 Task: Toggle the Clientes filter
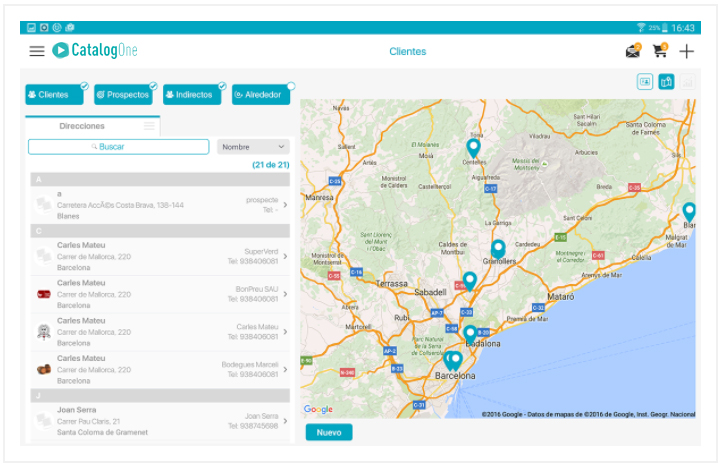click(54, 95)
